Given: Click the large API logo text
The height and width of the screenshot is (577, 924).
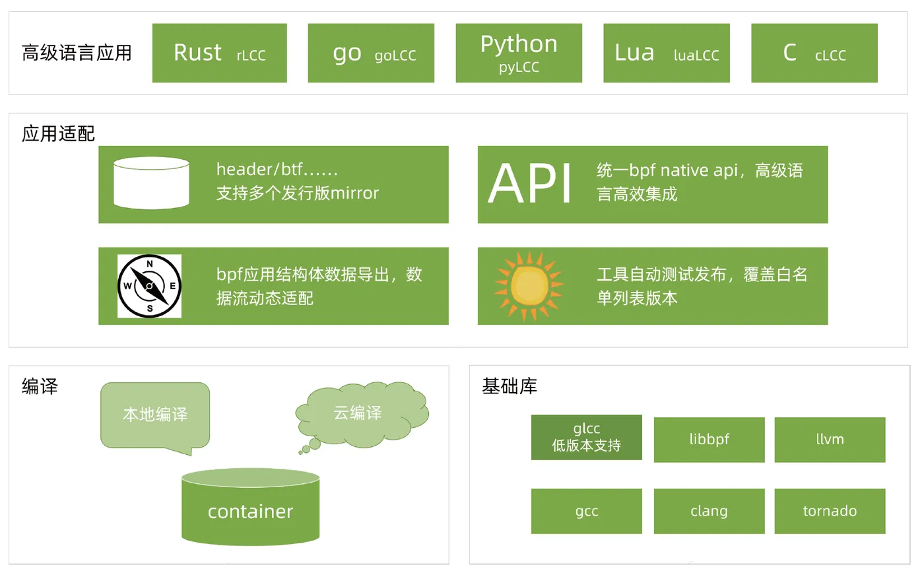Looking at the screenshot, I should (530, 184).
